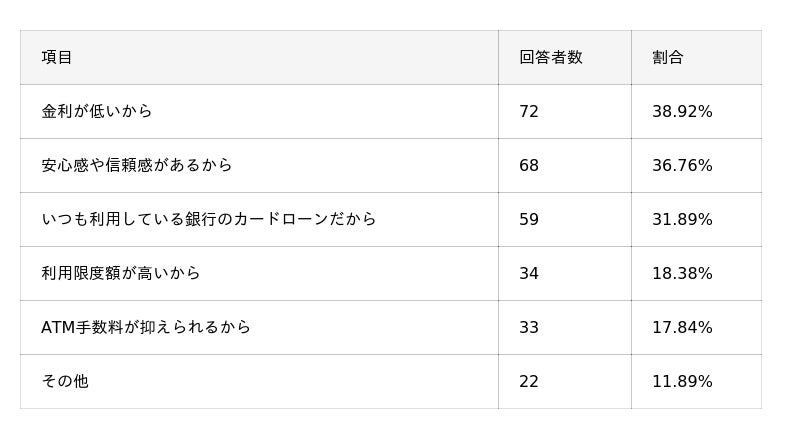Viewport: 800px width, 439px height.
Task: Click the 割合 column header
Action: 668,58
